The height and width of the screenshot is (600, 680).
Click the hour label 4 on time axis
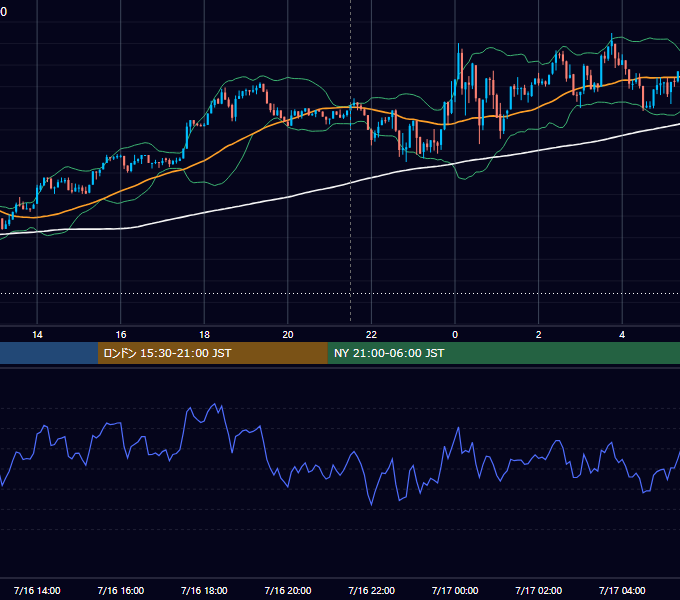(x=622, y=335)
